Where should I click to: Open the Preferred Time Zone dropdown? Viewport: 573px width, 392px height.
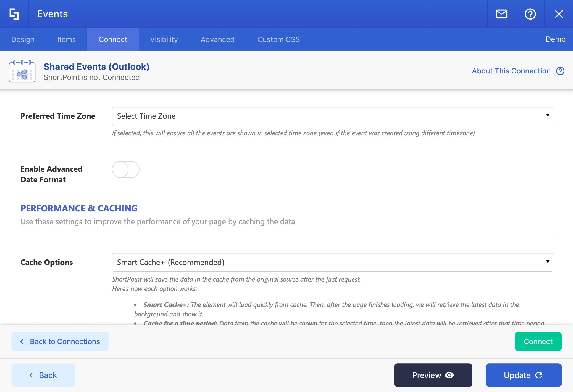(332, 116)
